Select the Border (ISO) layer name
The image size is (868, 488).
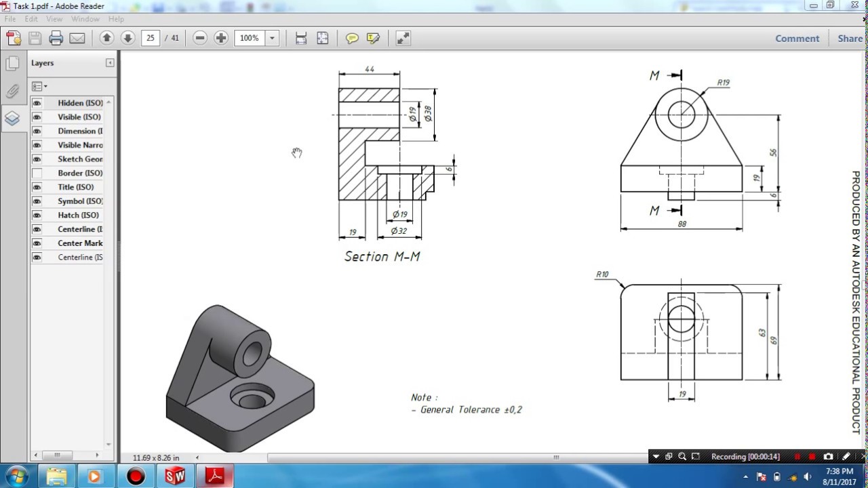pyautogui.click(x=80, y=173)
